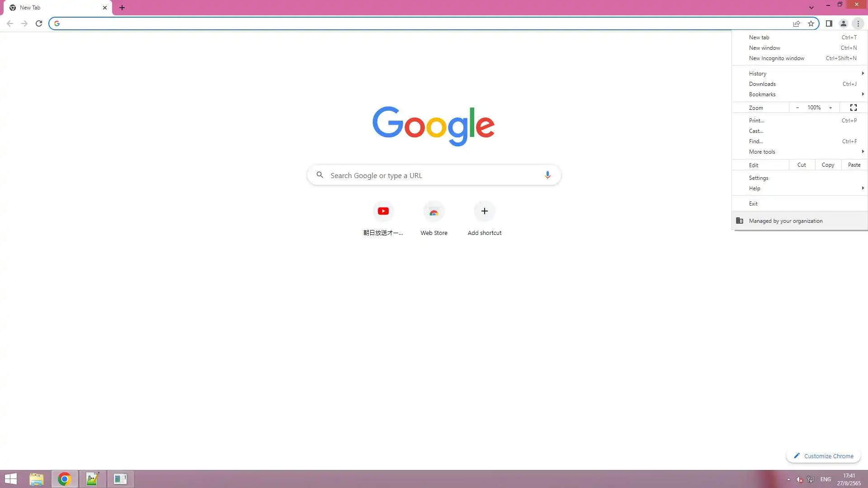Click the reload page icon

pos(39,23)
